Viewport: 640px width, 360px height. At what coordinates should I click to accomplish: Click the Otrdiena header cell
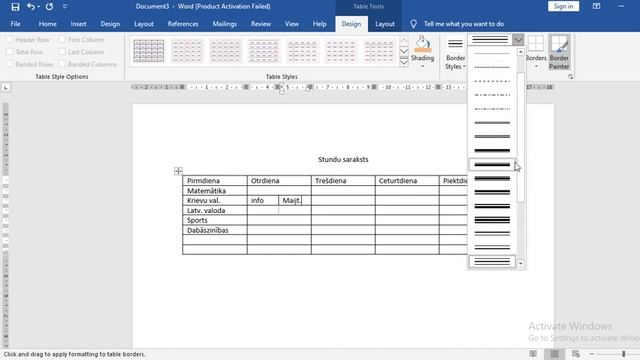[x=279, y=180]
